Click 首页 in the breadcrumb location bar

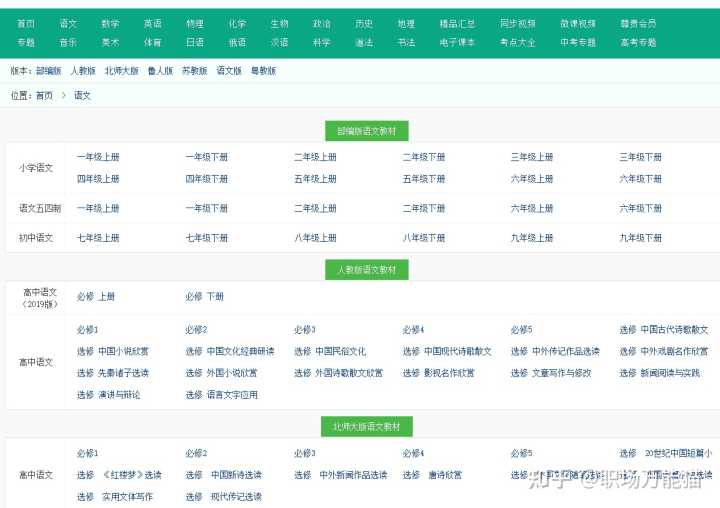point(44,96)
